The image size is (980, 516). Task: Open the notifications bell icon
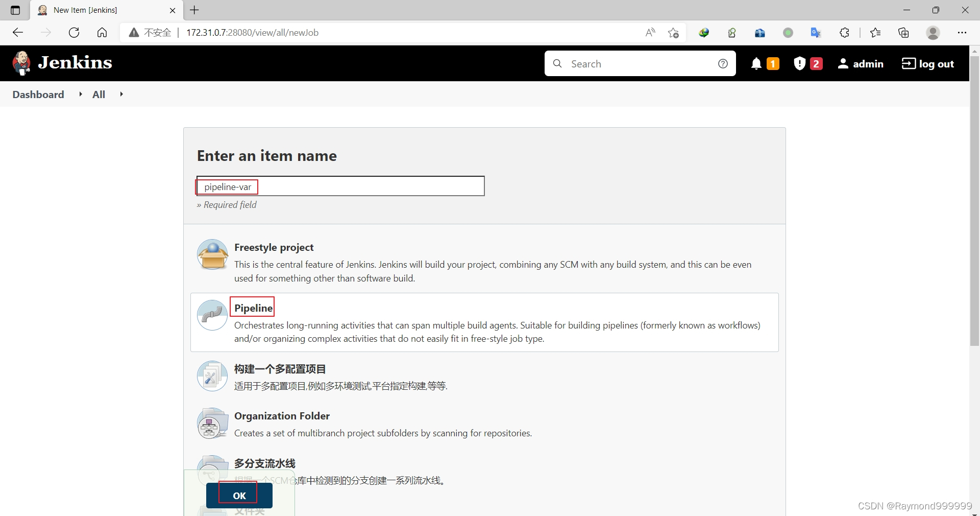pos(756,63)
